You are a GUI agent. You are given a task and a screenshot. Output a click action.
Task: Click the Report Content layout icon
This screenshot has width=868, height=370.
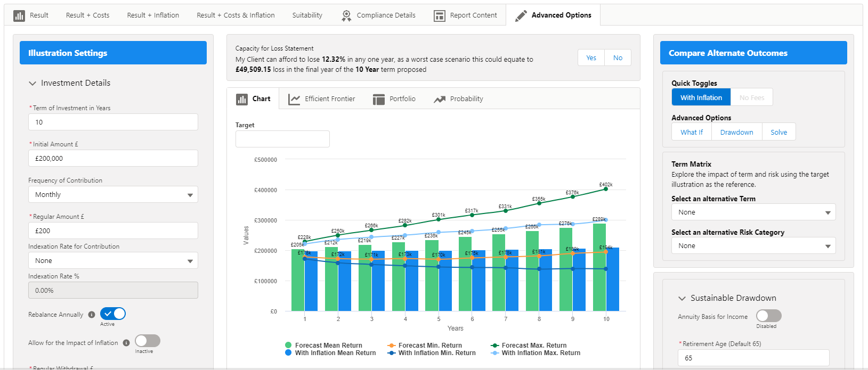coord(440,15)
